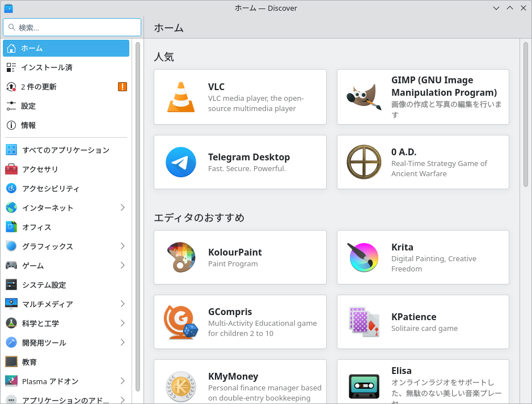Screen dimensions: 532x404
Task: Browse すべてのアプリケーション
Action: (66, 150)
